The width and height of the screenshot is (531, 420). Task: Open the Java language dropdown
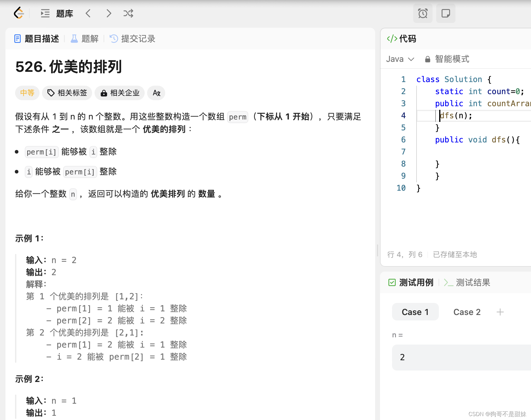click(x=400, y=59)
